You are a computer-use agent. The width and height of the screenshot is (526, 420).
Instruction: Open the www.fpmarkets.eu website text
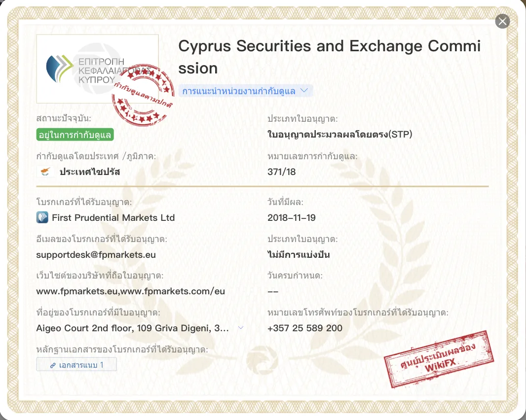78,291
